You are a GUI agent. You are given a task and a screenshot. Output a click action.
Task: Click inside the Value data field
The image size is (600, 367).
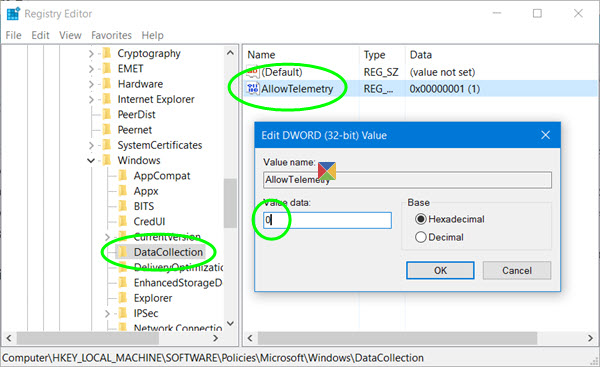click(x=328, y=220)
